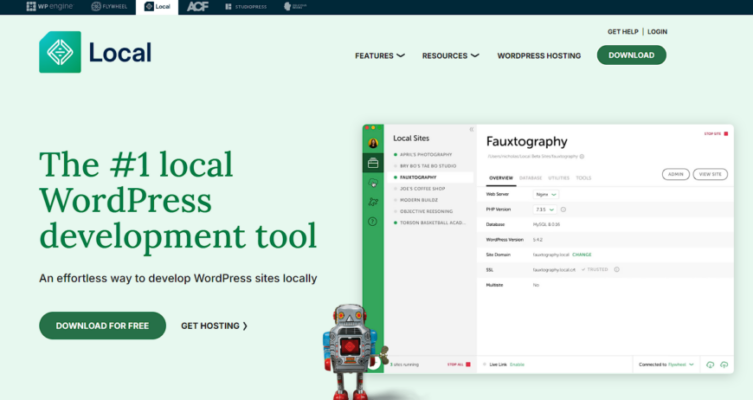Collapse the Local Sites panel with the double chevron
The width and height of the screenshot is (753, 400).
471,129
